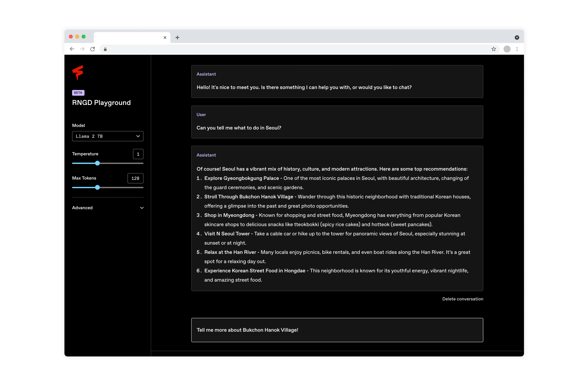The height and width of the screenshot is (386, 588).
Task: Open the three-dot browser menu
Action: 517,49
